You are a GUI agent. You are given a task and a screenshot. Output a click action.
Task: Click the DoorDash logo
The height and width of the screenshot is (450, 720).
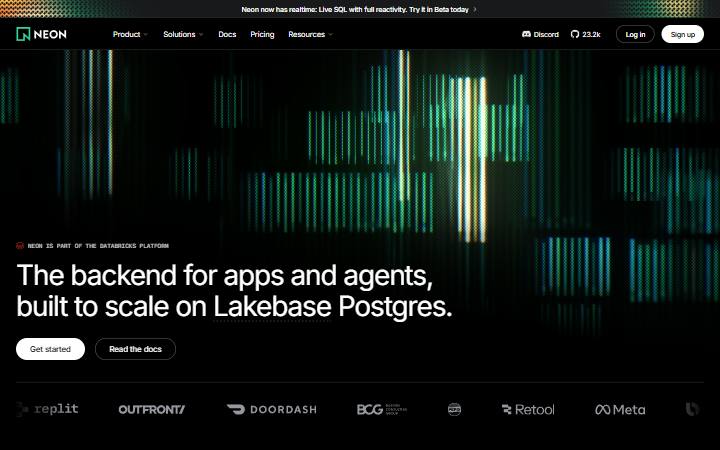pyautogui.click(x=271, y=409)
